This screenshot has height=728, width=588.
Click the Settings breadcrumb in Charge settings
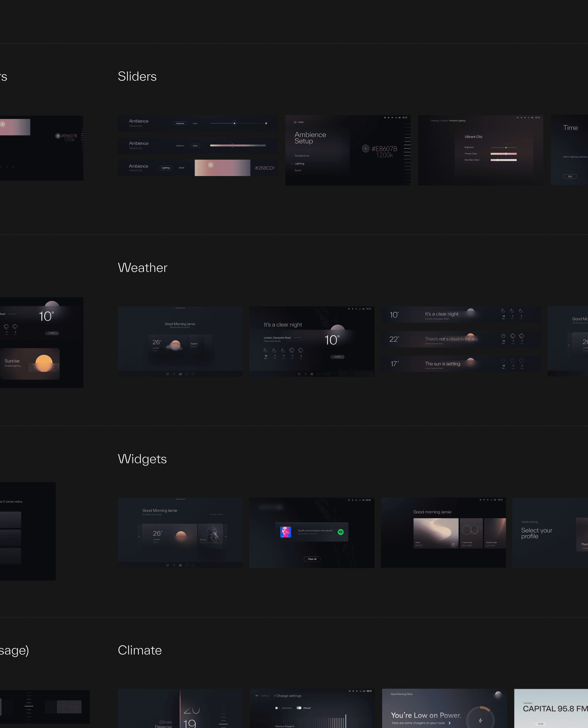266,696
